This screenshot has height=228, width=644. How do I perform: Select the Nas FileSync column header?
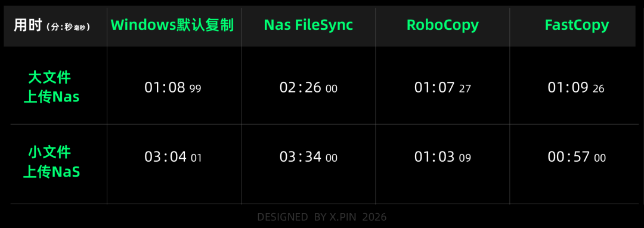click(x=308, y=26)
